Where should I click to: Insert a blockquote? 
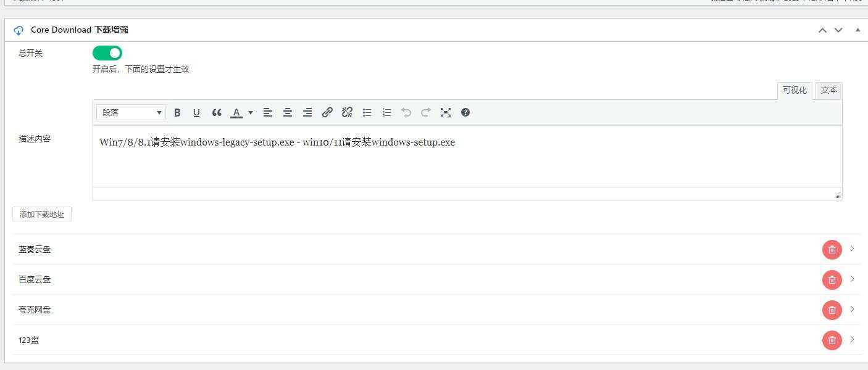pos(217,112)
